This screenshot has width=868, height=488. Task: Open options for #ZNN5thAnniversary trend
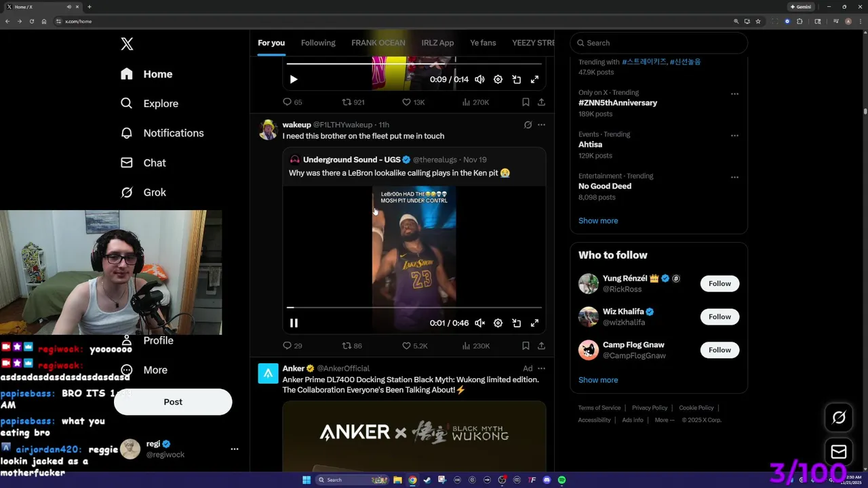(x=734, y=94)
